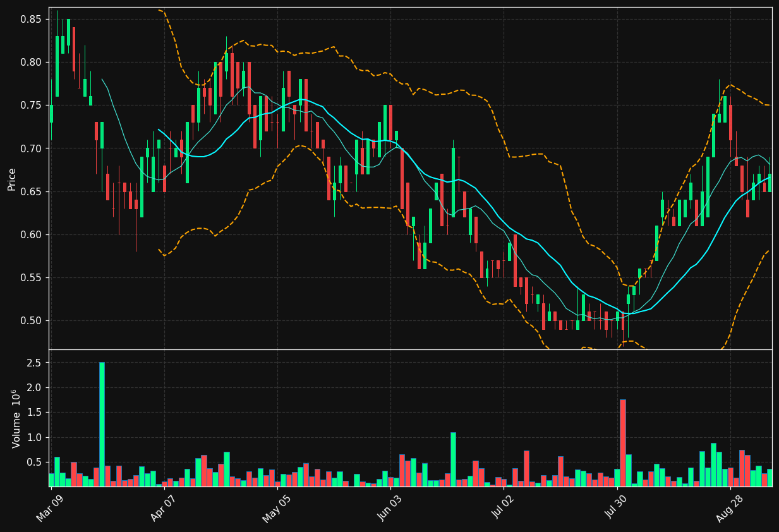Click the 1.0 volume axis label
779x532 pixels.
click(34, 437)
